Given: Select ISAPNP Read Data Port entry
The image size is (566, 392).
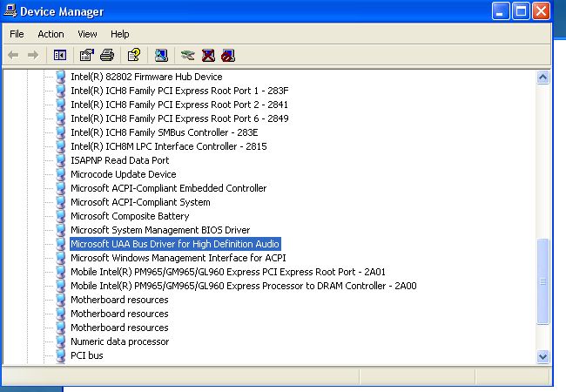Looking at the screenshot, I should tap(119, 160).
